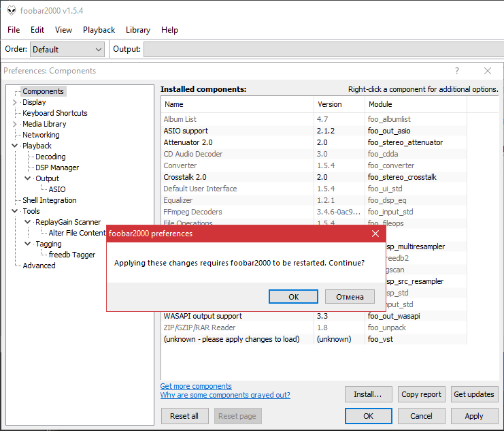Select CD Audio Decoder row
The width and height of the screenshot is (504, 431).
pyautogui.click(x=314, y=154)
